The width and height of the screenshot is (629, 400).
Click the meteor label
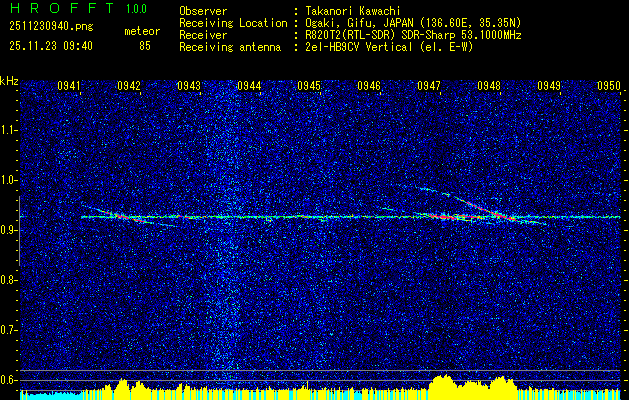[142, 31]
